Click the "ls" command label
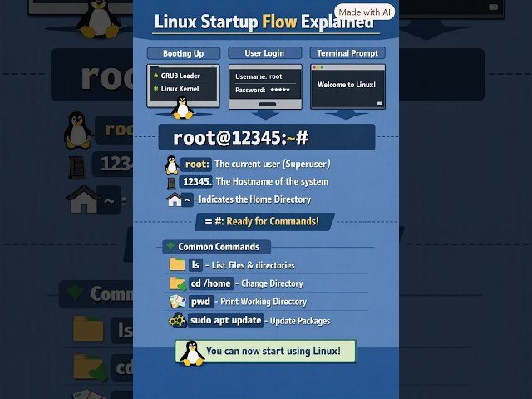Viewport: 532px width, 399px height. pyautogui.click(x=196, y=264)
